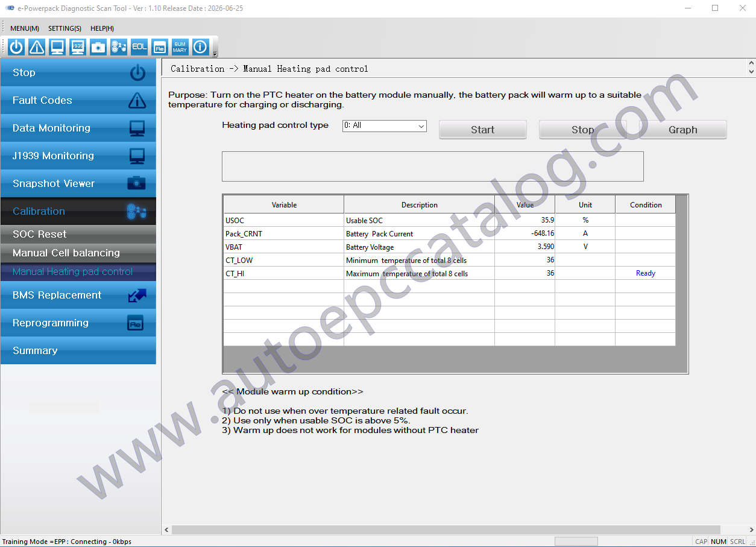Expand the Calibration sidebar section
This screenshot has width=756, height=547.
coord(78,211)
